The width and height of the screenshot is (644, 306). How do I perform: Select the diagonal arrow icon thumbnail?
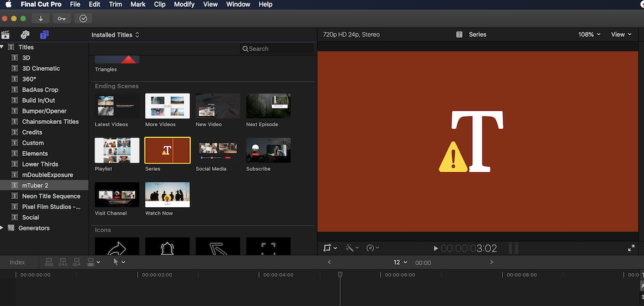(x=218, y=246)
